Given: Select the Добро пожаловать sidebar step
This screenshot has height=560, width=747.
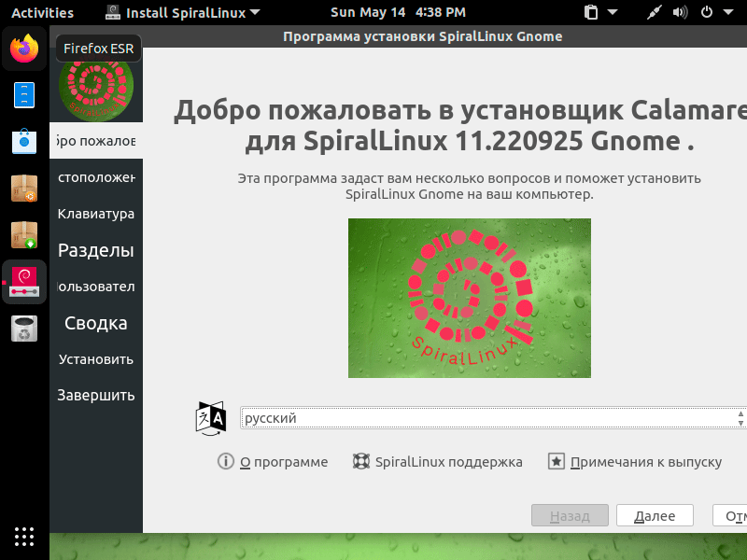Looking at the screenshot, I should (x=96, y=141).
